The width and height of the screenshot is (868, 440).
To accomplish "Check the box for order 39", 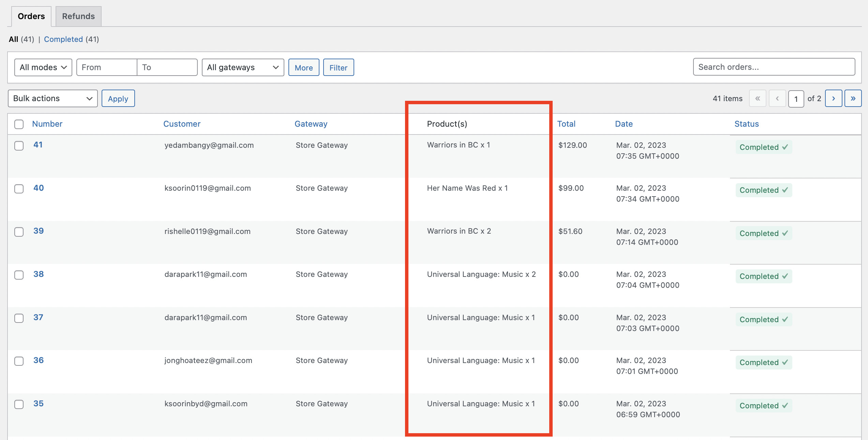I will 19,232.
